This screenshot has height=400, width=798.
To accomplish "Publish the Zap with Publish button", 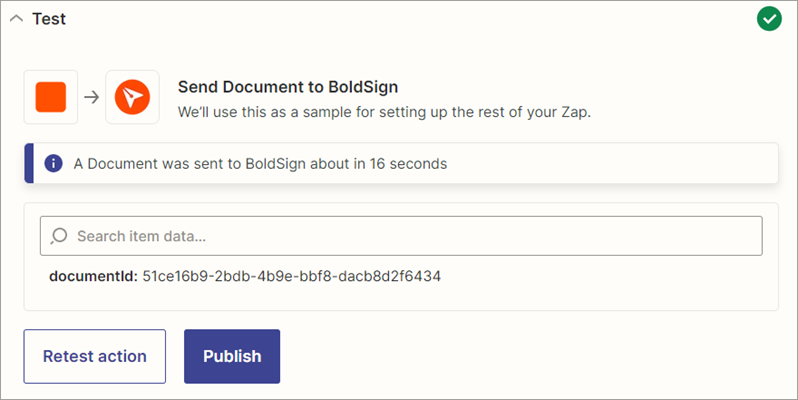I will 232,356.
